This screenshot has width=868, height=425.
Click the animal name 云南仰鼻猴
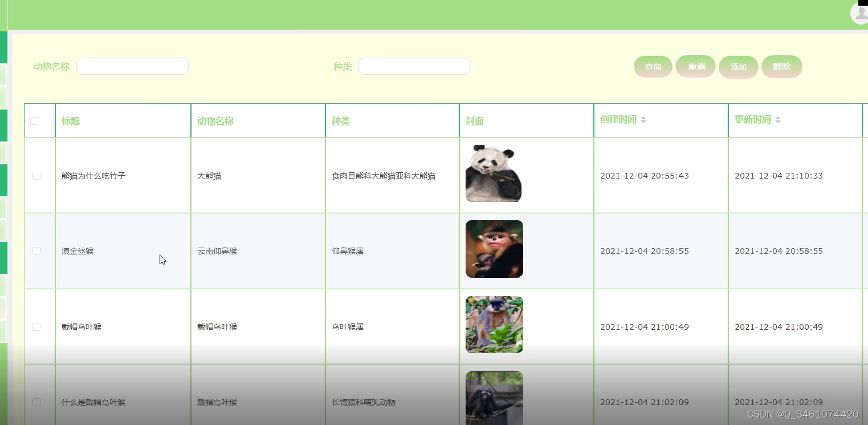tap(217, 251)
